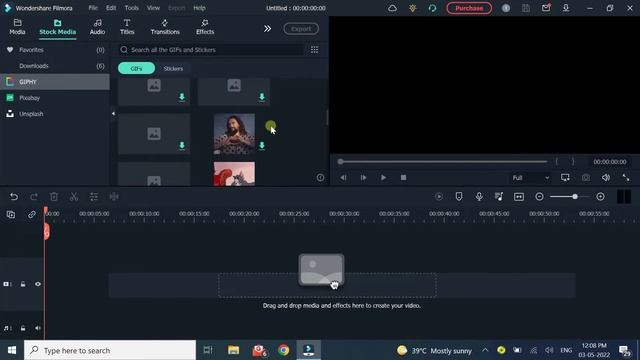Open the Titles tab

point(127,27)
